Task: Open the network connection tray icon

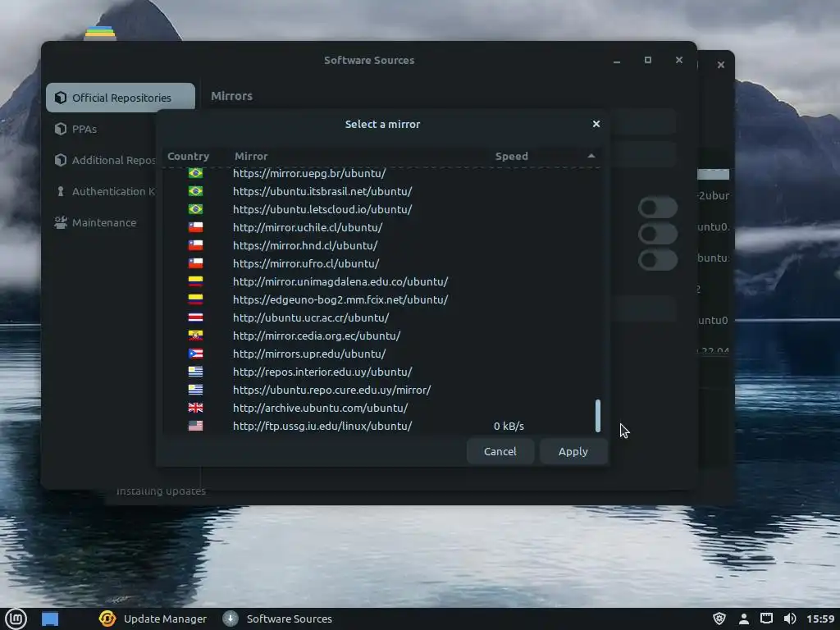Action: click(767, 619)
